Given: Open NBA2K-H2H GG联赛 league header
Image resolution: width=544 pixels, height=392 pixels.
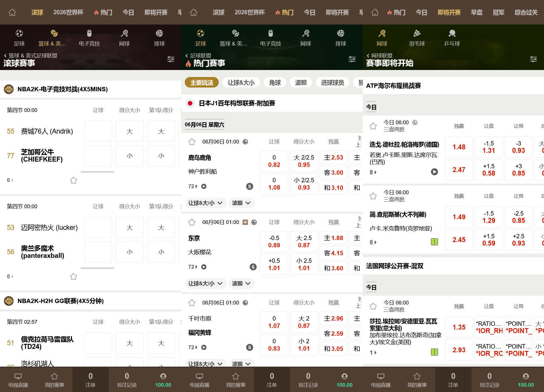Looking at the screenshot, I should click(x=91, y=301).
